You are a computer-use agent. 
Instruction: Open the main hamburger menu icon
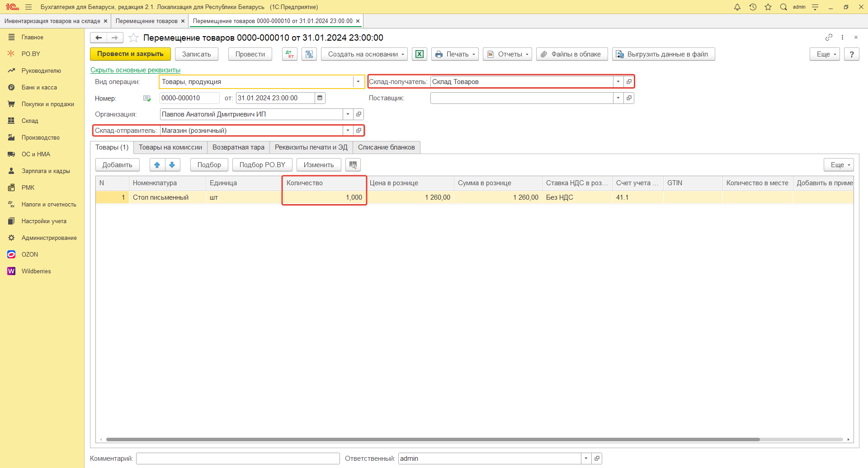click(x=28, y=7)
